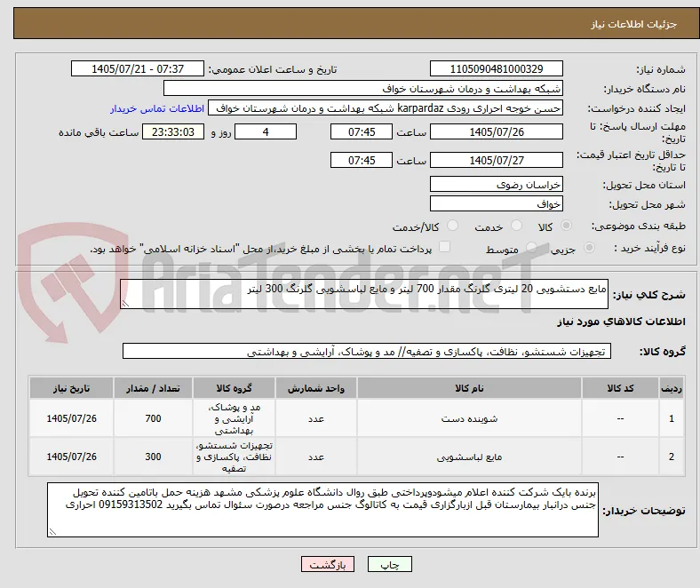This screenshot has width=700, height=588.
Task: Click the گروه کالا table column header
Action: pos(234,388)
